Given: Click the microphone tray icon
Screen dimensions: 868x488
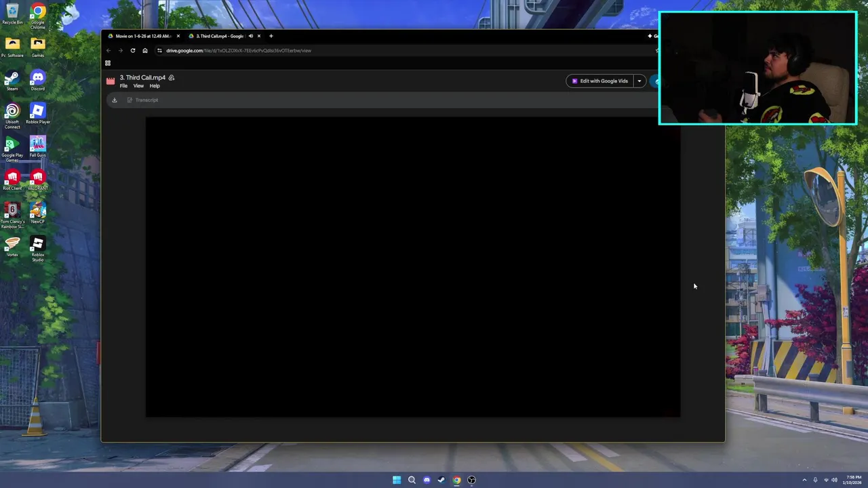Looking at the screenshot, I should click(815, 480).
